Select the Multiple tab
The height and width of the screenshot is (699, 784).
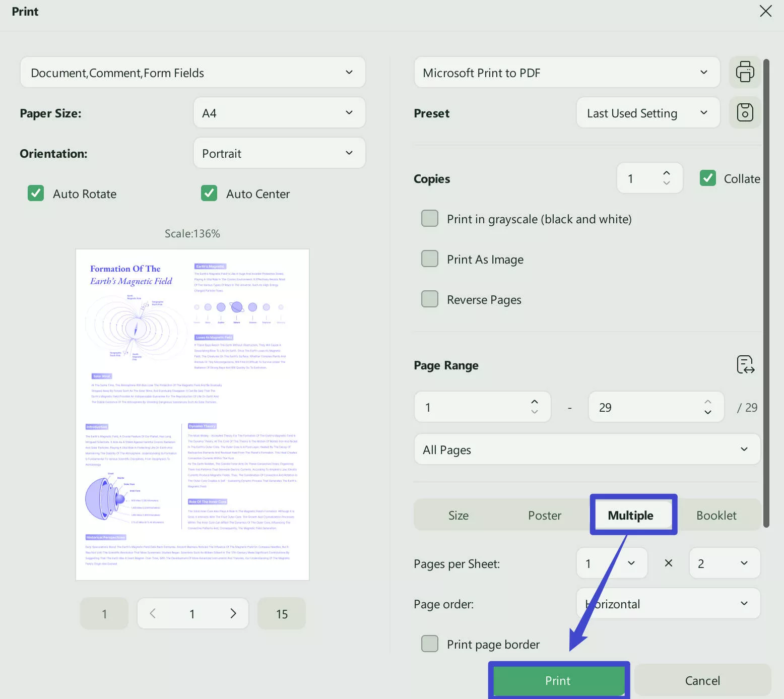[x=631, y=515]
